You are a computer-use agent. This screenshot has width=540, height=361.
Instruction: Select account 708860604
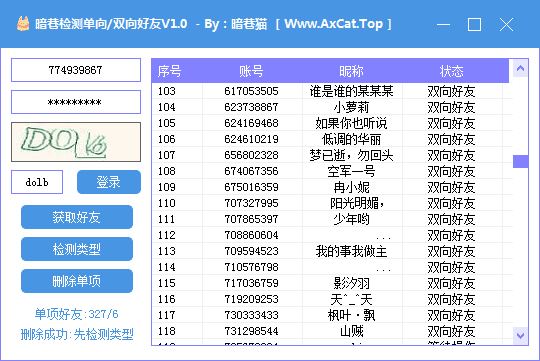coord(251,235)
